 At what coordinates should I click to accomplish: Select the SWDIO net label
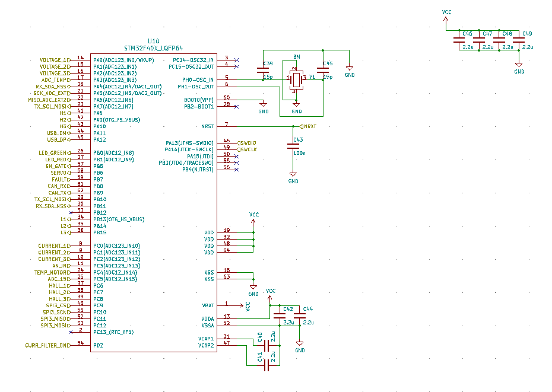tap(247, 143)
